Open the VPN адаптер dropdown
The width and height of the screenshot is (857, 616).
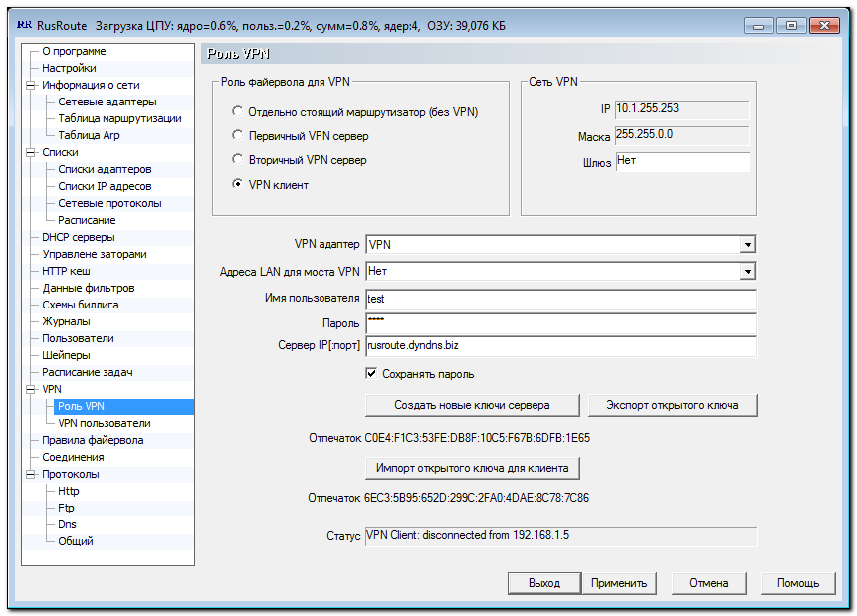[748, 245]
